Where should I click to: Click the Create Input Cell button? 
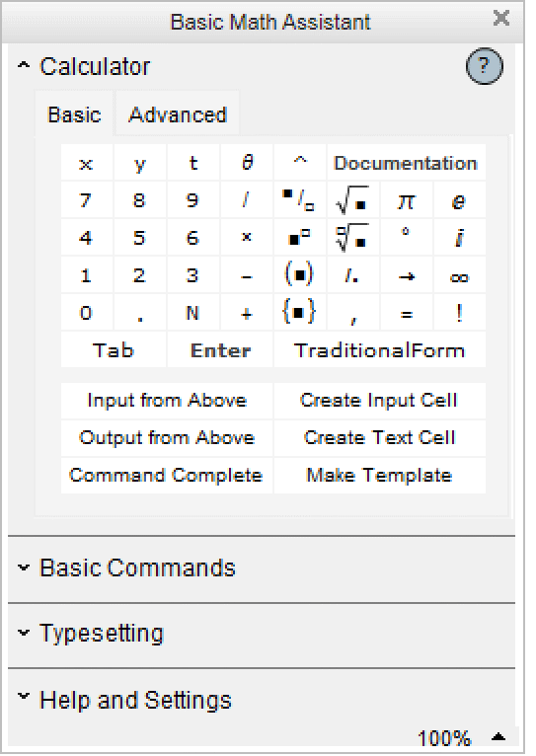click(379, 400)
